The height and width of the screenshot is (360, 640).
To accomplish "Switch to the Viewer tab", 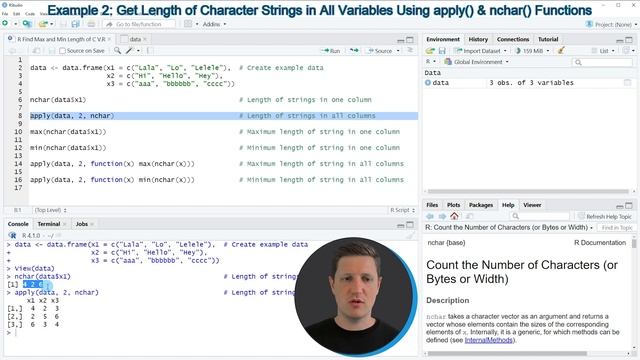I will (532, 205).
